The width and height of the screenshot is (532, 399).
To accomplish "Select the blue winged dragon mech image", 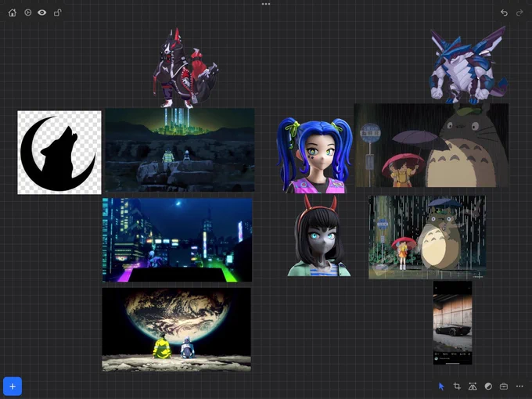I will coord(468,65).
